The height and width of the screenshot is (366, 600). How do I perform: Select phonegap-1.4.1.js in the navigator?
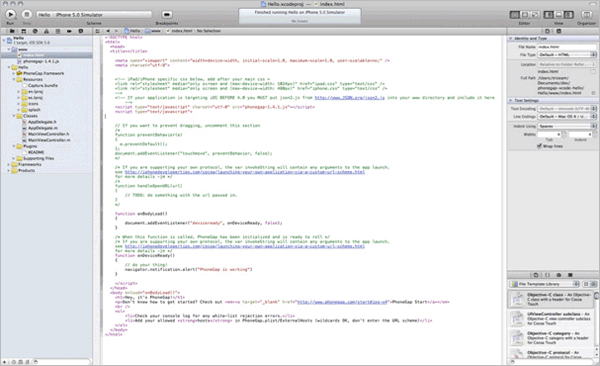41,61
